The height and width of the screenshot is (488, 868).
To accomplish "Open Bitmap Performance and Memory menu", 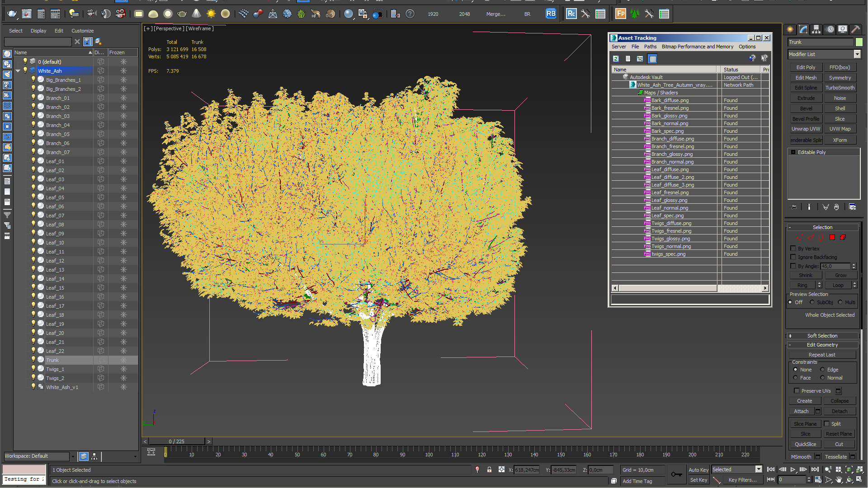I will [x=697, y=47].
